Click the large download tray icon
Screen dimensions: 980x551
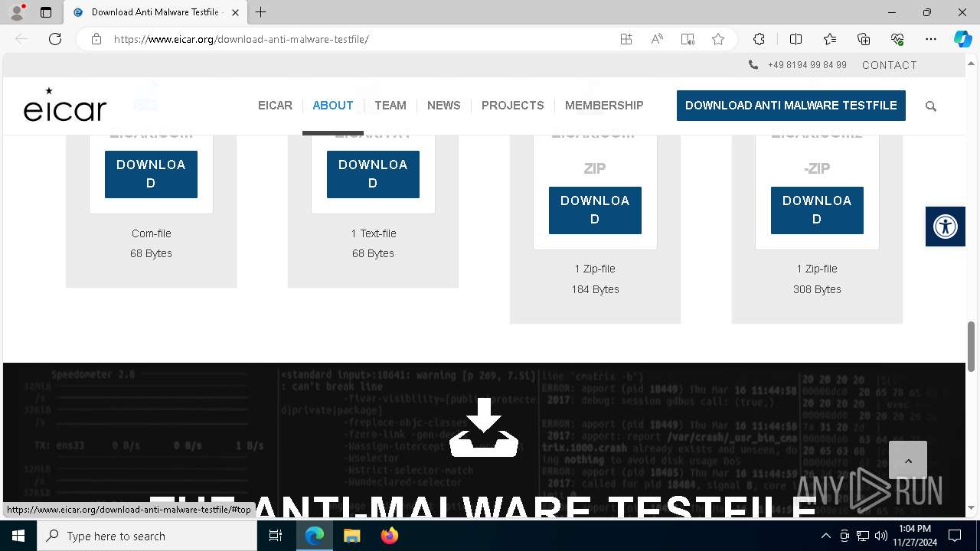click(484, 428)
